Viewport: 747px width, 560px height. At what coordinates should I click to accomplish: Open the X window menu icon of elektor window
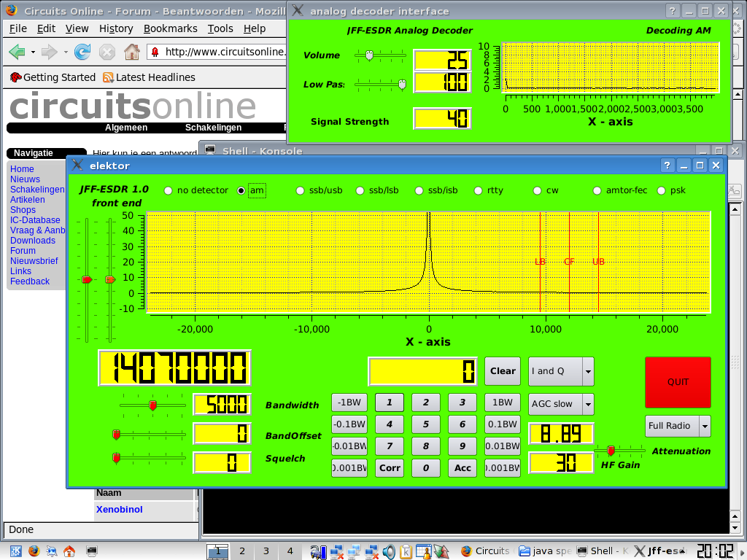(77, 166)
